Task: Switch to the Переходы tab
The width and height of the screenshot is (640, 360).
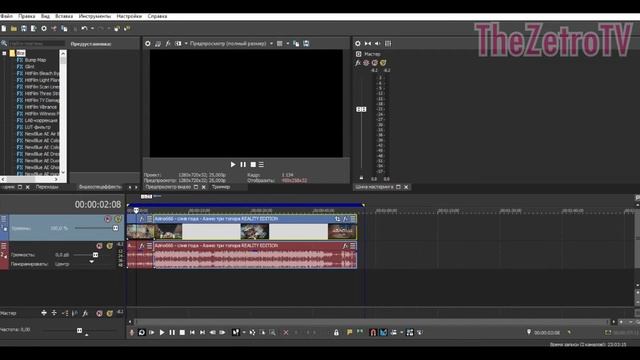Action: tap(47, 187)
